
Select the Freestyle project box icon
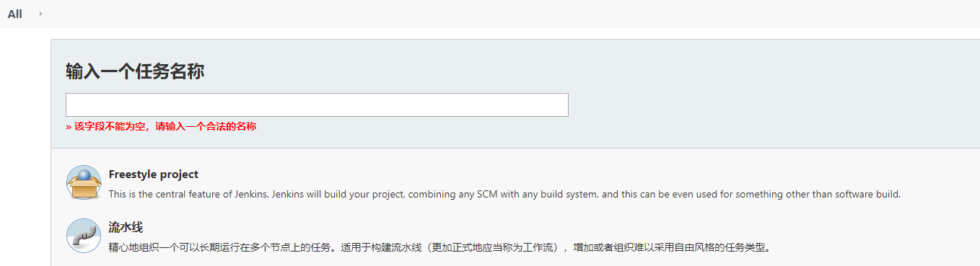(x=84, y=182)
